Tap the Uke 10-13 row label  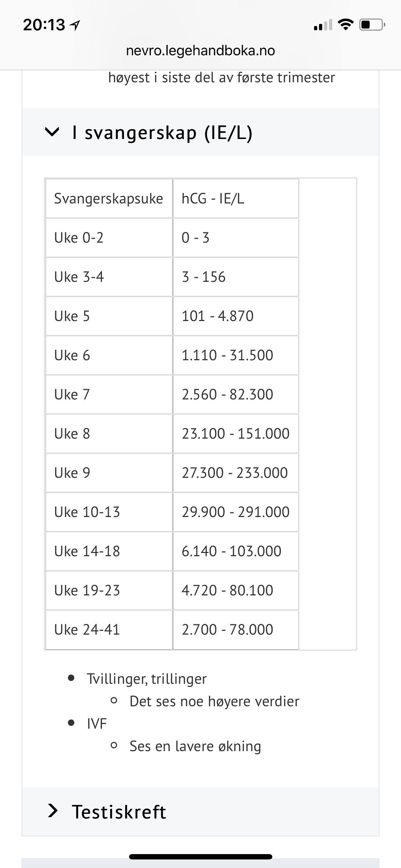coord(87,512)
